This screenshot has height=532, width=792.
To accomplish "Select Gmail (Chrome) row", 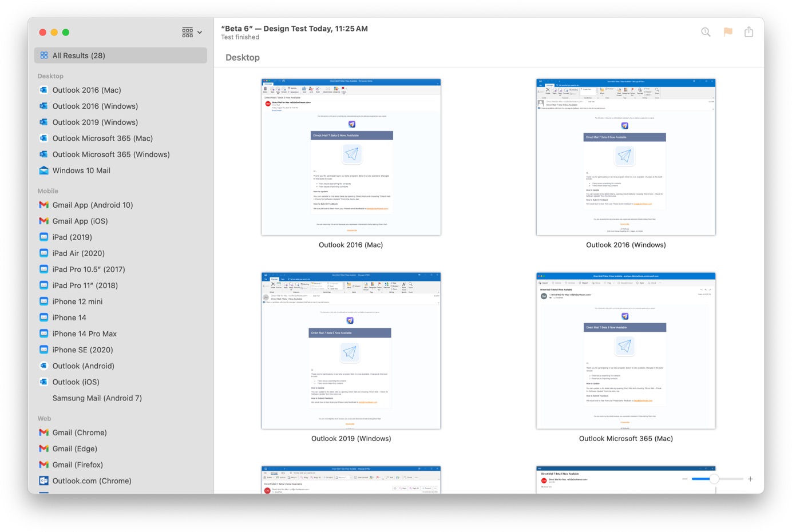I will [x=121, y=432].
